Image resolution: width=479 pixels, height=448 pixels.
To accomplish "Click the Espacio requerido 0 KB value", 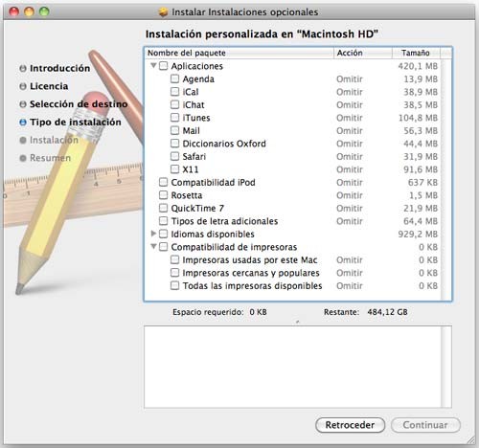I will pyautogui.click(x=258, y=312).
